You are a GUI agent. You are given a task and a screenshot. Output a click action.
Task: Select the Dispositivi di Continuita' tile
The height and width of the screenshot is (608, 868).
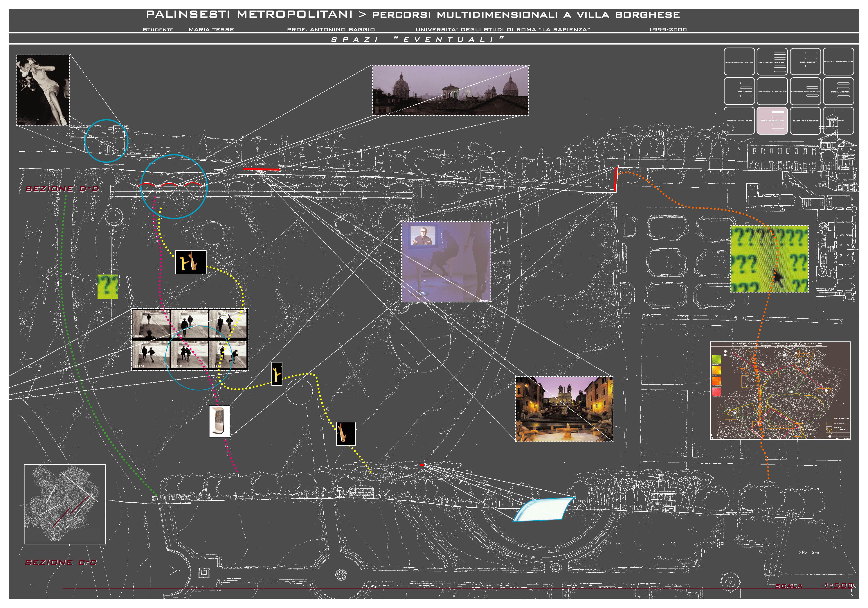[x=772, y=91]
